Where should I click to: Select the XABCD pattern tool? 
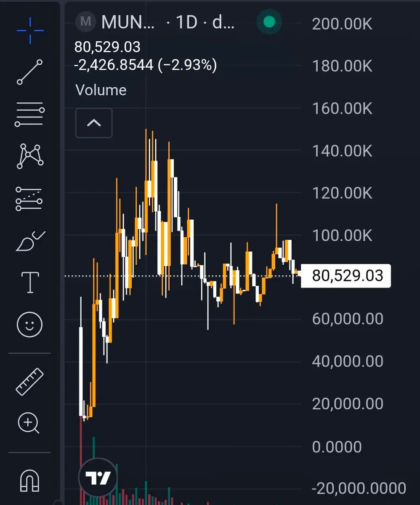click(30, 156)
